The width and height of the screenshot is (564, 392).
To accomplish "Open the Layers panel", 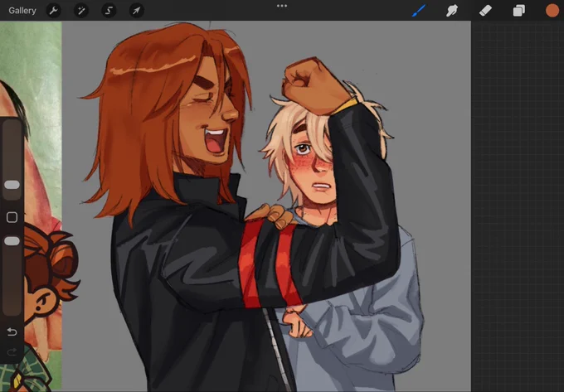I will pos(518,11).
